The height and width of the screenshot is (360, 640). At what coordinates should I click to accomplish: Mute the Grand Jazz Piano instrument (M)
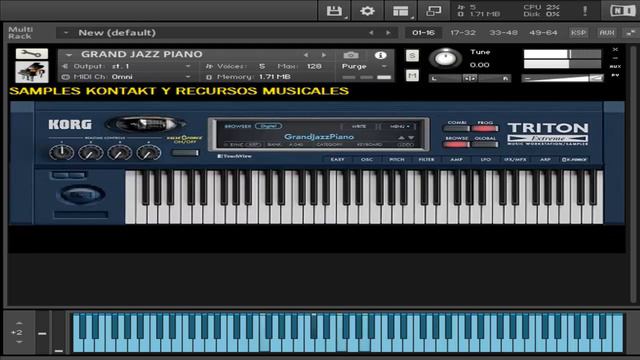tap(412, 75)
